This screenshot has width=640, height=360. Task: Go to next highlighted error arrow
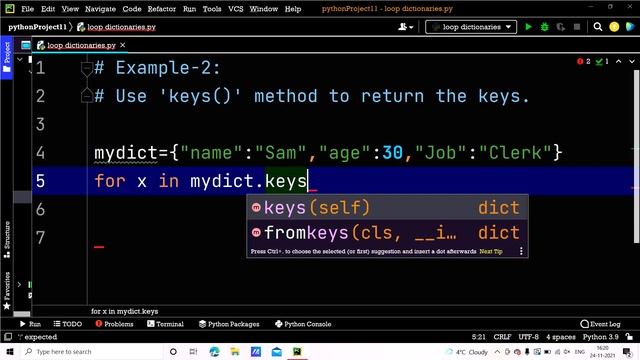click(x=632, y=61)
